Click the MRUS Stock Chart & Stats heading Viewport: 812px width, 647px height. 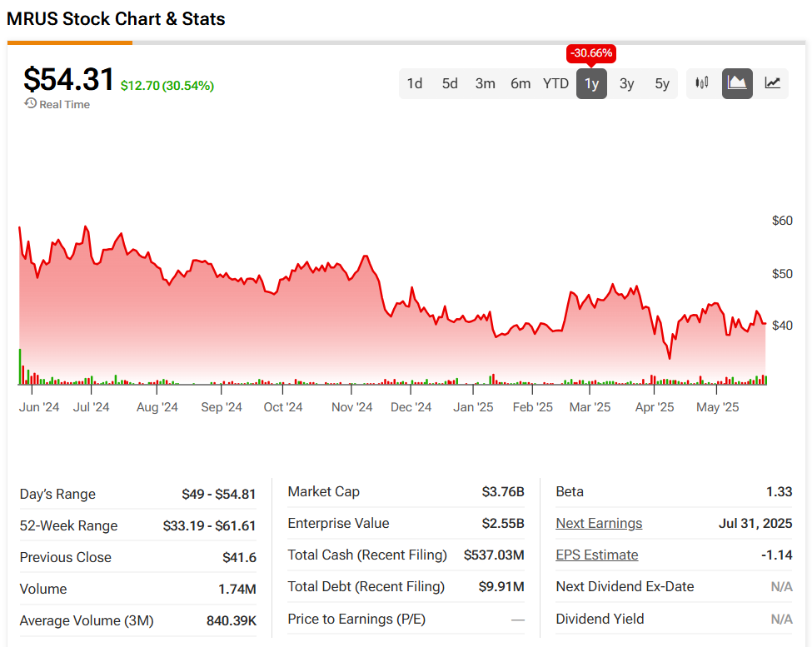click(x=116, y=19)
